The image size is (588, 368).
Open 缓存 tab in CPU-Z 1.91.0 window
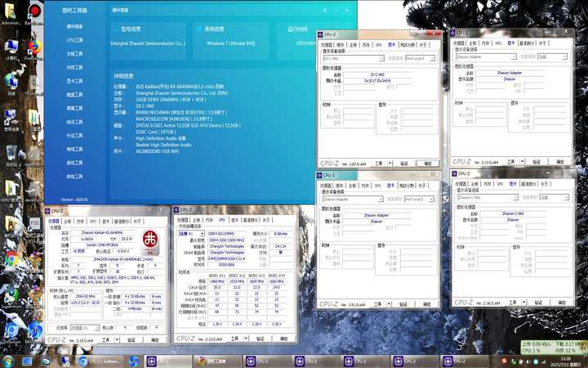tap(340, 186)
